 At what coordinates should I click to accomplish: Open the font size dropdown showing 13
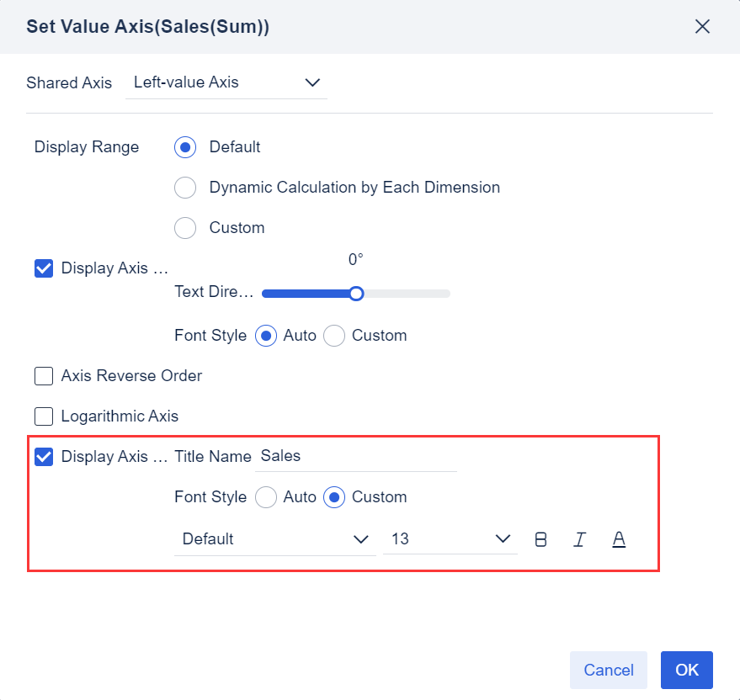pos(450,539)
